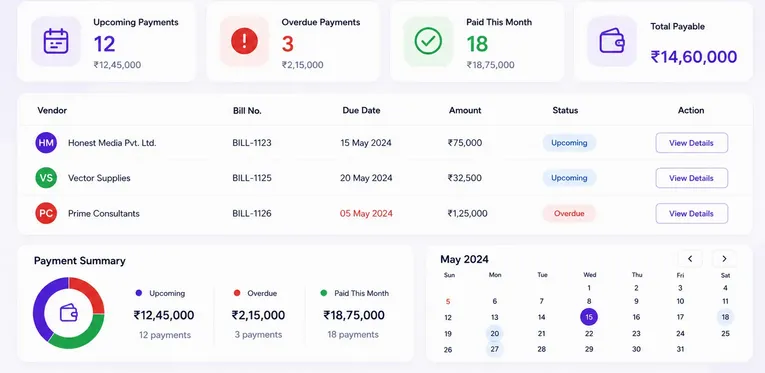Click the Overdue Payments alert icon
Image resolution: width=765 pixels, height=373 pixels.
244,41
